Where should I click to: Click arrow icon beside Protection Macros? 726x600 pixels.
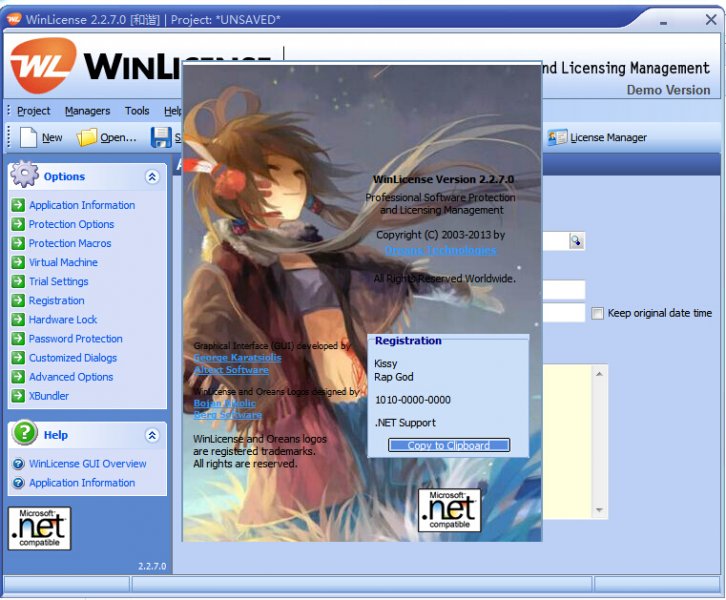tap(18, 243)
